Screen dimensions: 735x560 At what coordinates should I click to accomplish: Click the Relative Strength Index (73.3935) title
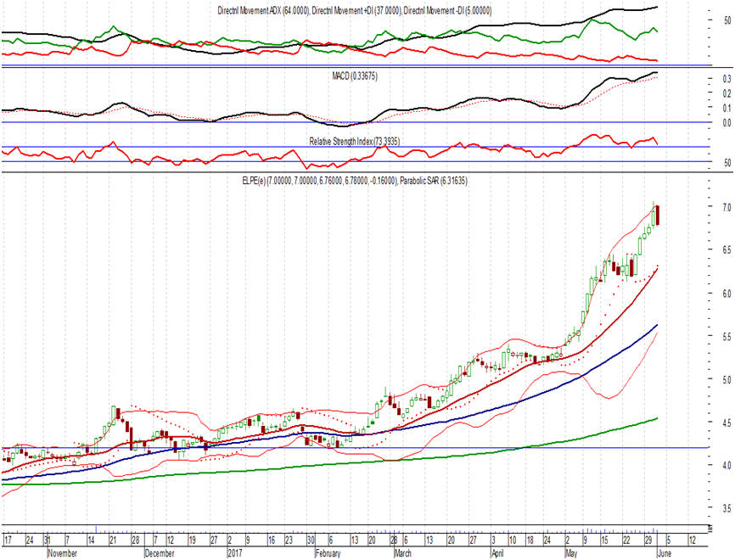(x=355, y=141)
